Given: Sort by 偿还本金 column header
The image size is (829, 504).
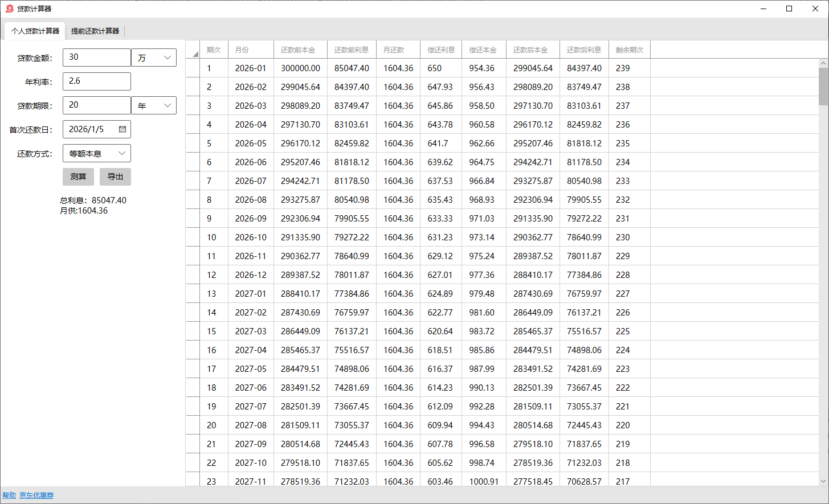Looking at the screenshot, I should coord(484,50).
